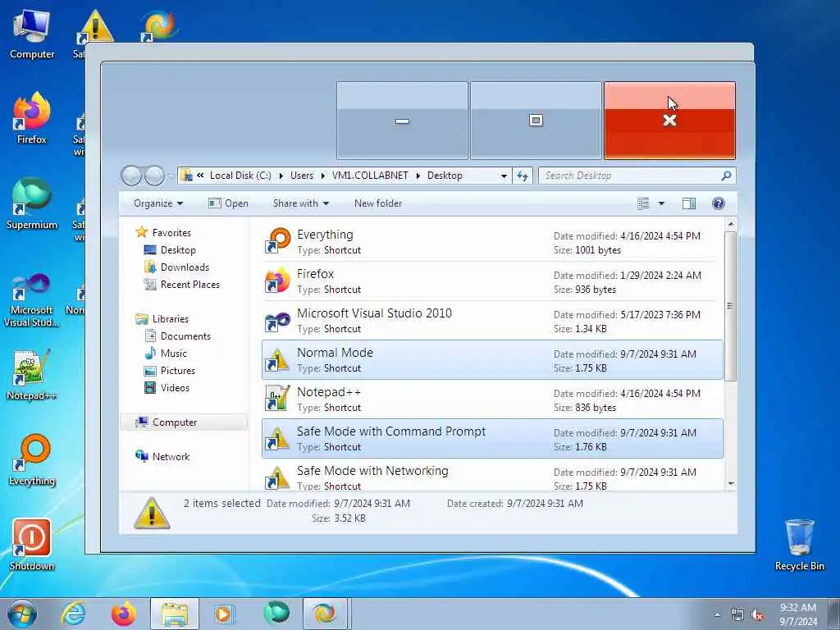The image size is (840, 630).
Task: Click Users in the address bar
Action: 302,176
